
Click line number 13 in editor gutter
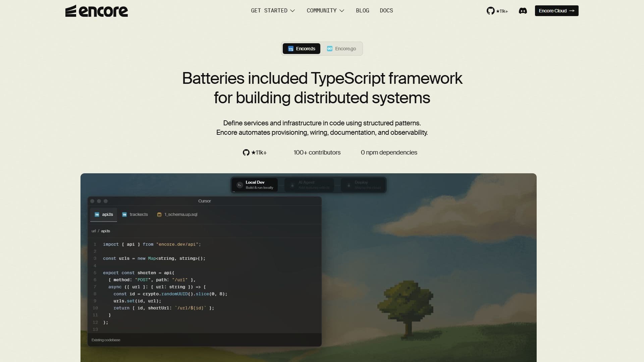pyautogui.click(x=95, y=329)
